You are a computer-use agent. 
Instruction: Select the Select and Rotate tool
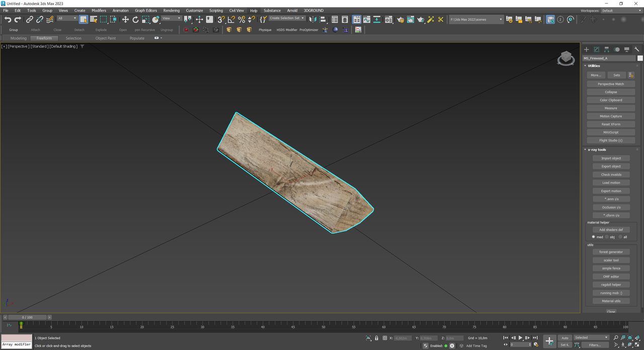tap(135, 20)
